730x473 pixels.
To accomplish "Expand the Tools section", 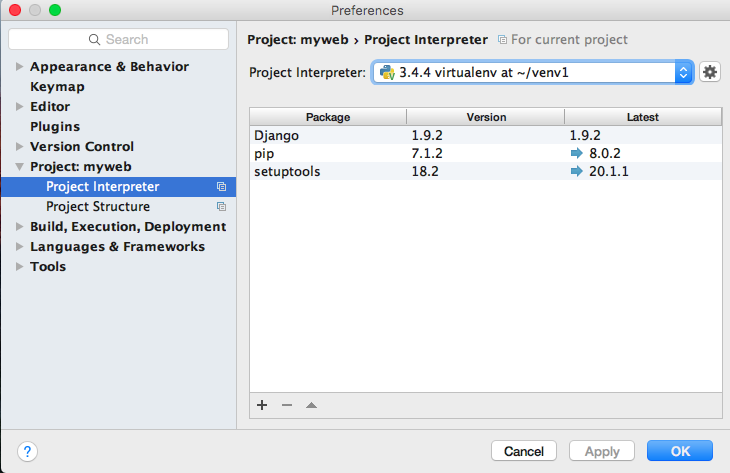I will point(20,267).
